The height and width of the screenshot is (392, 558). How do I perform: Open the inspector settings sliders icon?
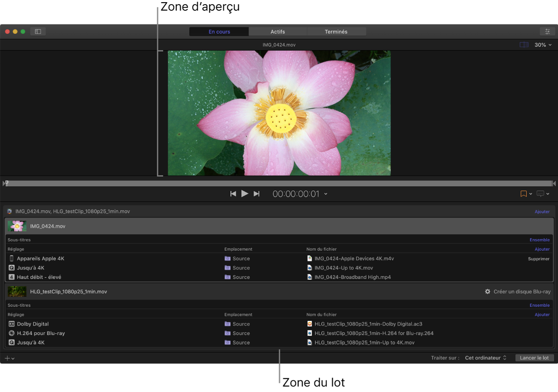[x=547, y=31]
